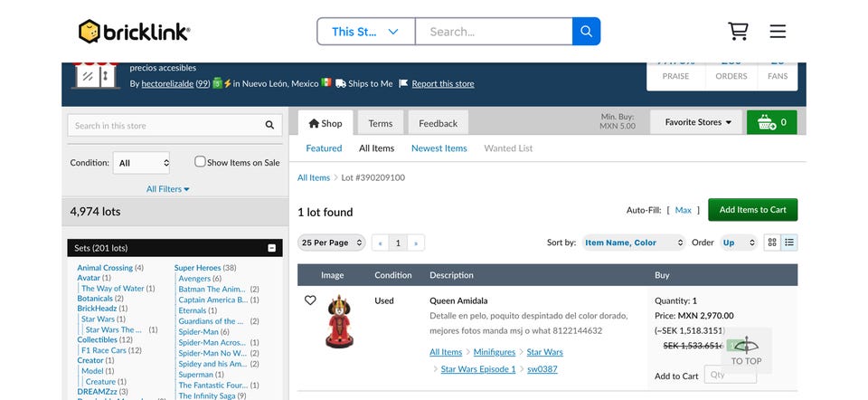
Task: Open Favorite Stores dropdown
Action: [x=696, y=122]
